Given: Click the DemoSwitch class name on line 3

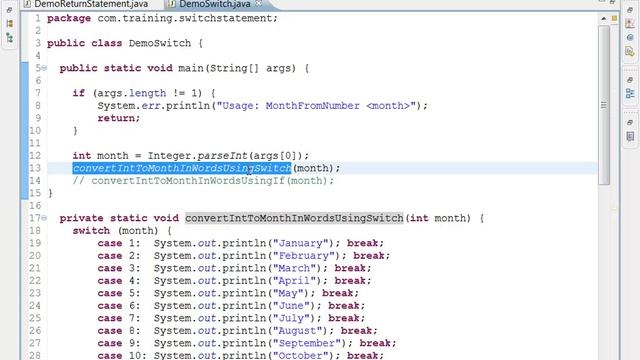Looking at the screenshot, I should pos(160,43).
